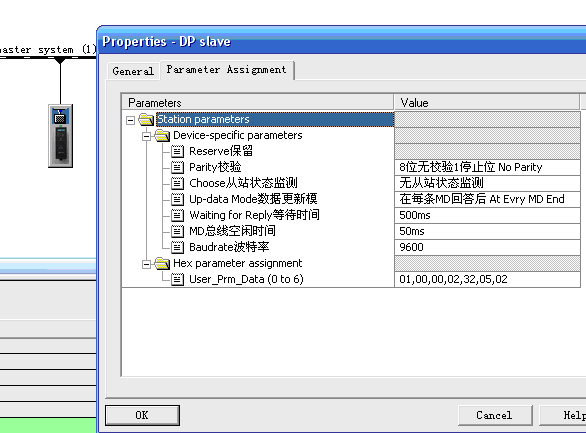
Task: Open the Baudrate value 9600 field
Action: click(487, 247)
